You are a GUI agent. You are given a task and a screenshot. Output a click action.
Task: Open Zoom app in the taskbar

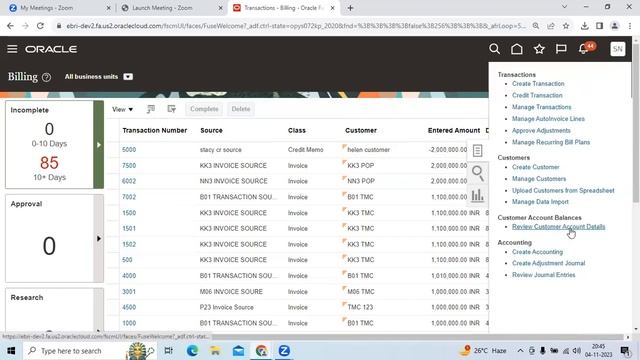point(284,351)
